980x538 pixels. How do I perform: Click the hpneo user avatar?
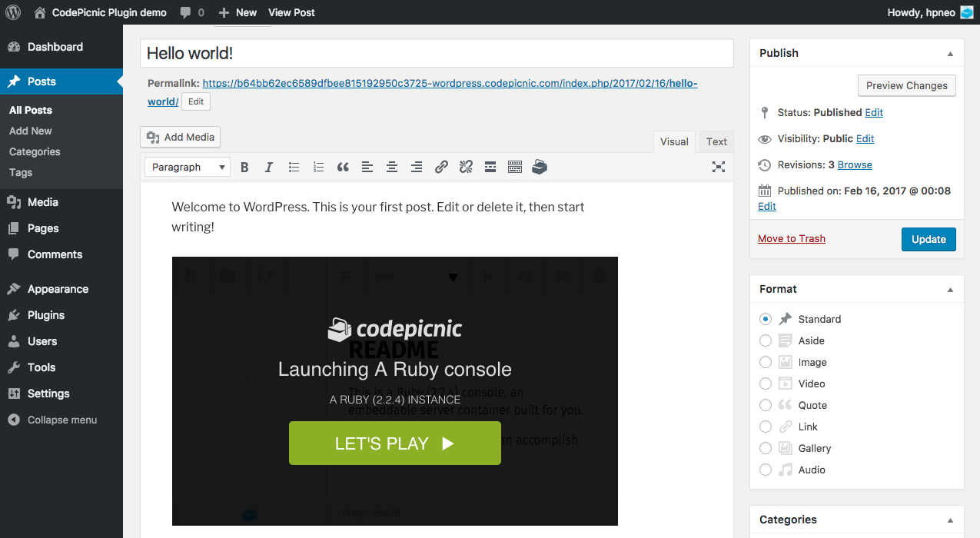(967, 12)
